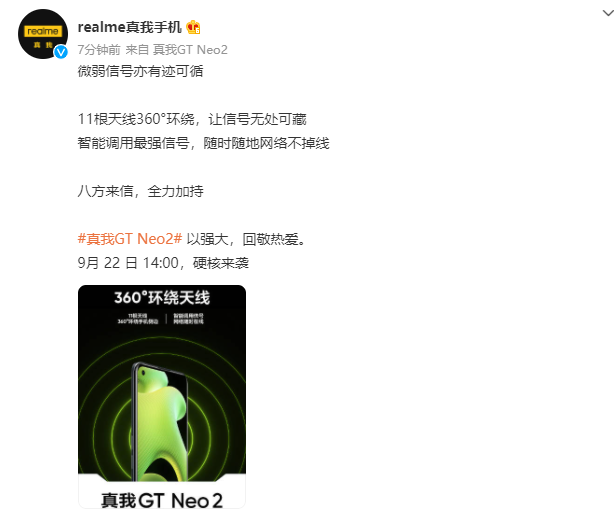
Task: Click the line 八方来信,全力加持
Action: pyautogui.click(x=141, y=191)
